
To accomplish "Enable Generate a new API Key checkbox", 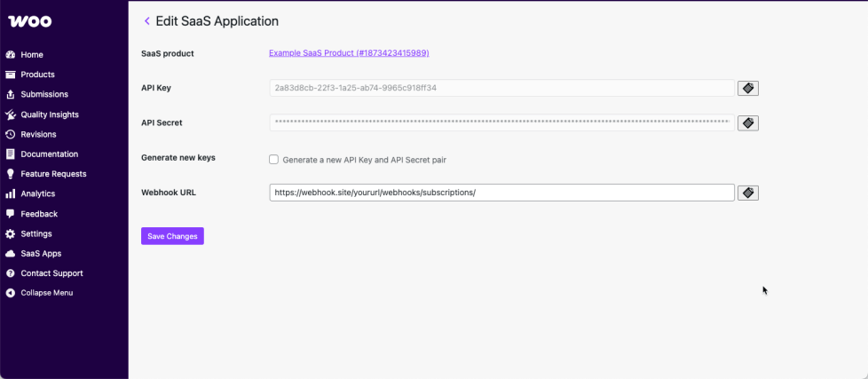I will (x=274, y=160).
